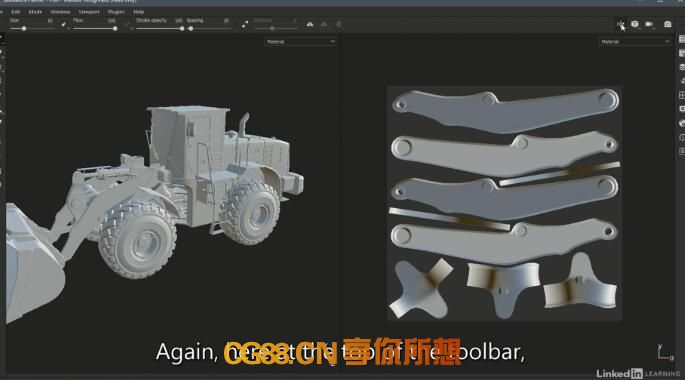This screenshot has height=380, width=685.
Task: Open the Iray render camera icon
Action: click(x=668, y=24)
